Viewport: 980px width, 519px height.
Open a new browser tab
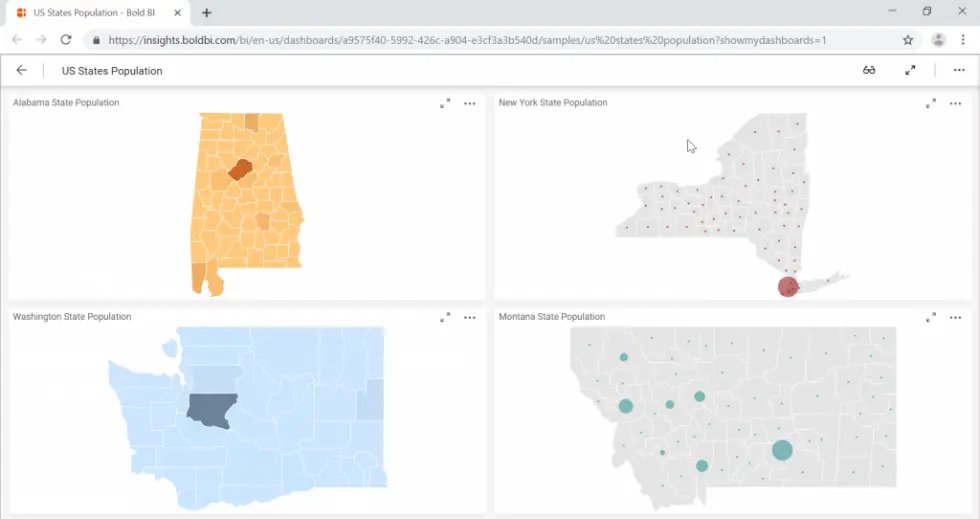tap(207, 13)
